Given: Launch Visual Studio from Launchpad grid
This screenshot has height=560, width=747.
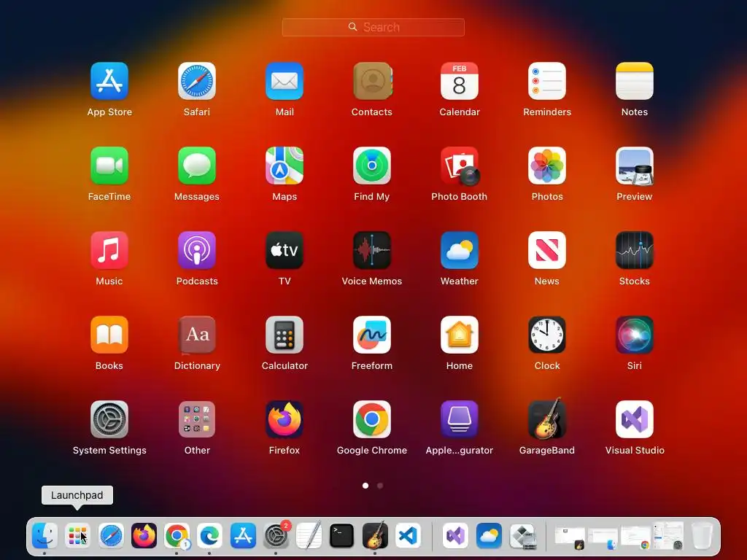Looking at the screenshot, I should pos(635,419).
